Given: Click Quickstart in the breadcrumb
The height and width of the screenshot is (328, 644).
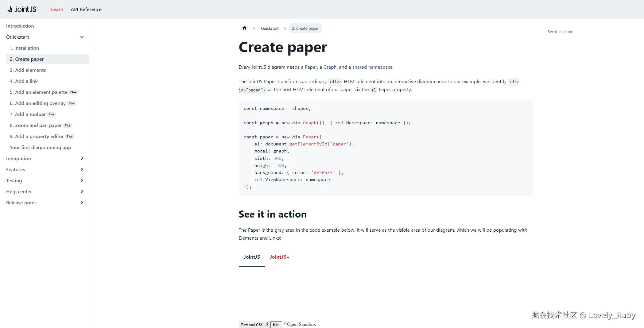Looking at the screenshot, I should point(270,28).
